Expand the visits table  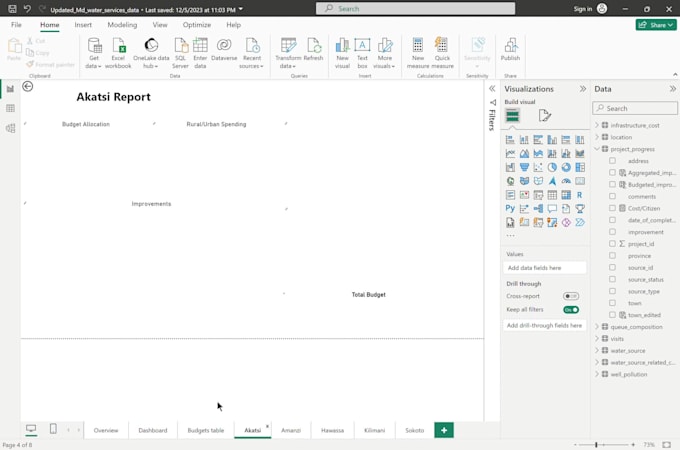point(597,339)
